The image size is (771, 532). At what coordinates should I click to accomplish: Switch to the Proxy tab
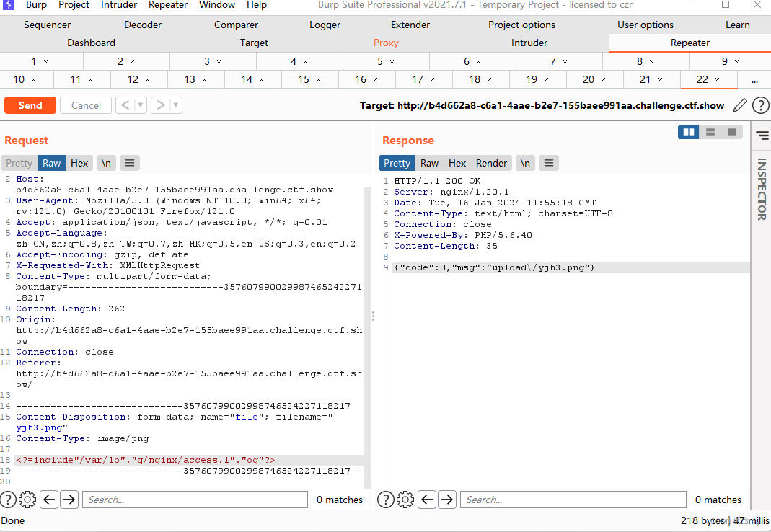pos(386,43)
